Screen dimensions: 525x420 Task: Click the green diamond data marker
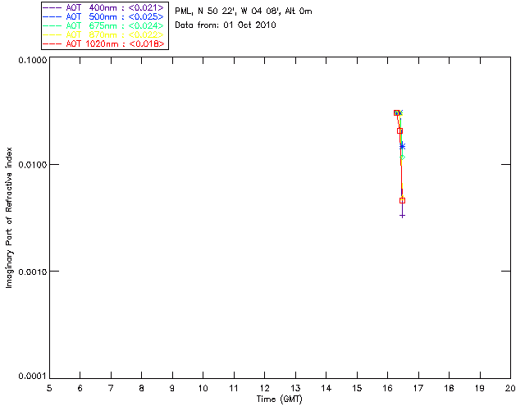[x=403, y=157]
